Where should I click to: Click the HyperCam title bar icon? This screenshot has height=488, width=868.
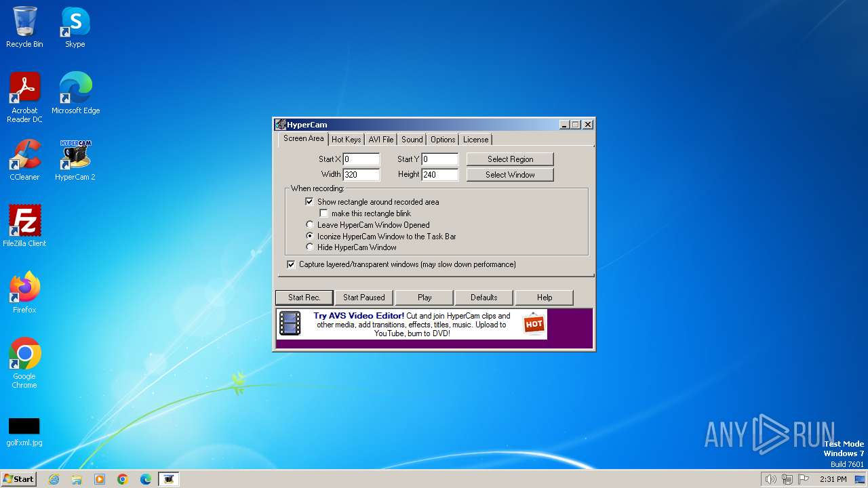click(x=281, y=125)
